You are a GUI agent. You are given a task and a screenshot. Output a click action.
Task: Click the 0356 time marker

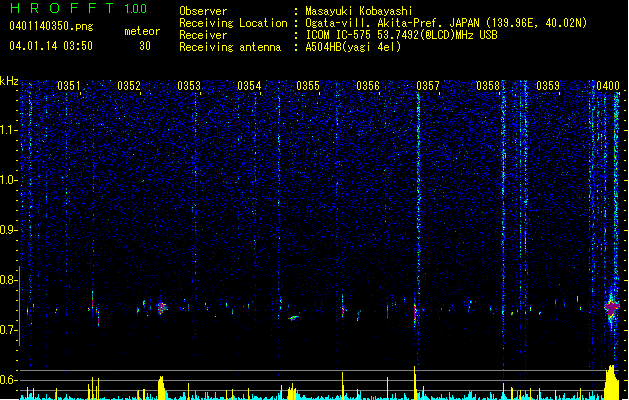point(368,86)
